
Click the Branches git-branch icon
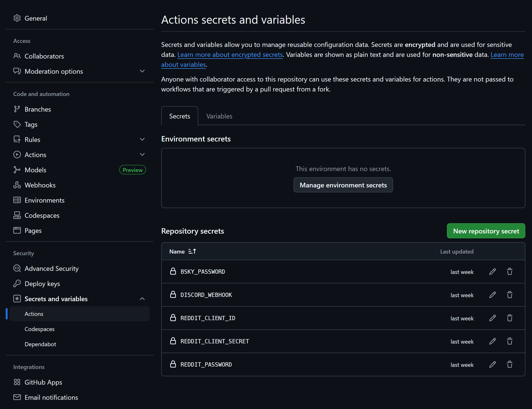(17, 109)
